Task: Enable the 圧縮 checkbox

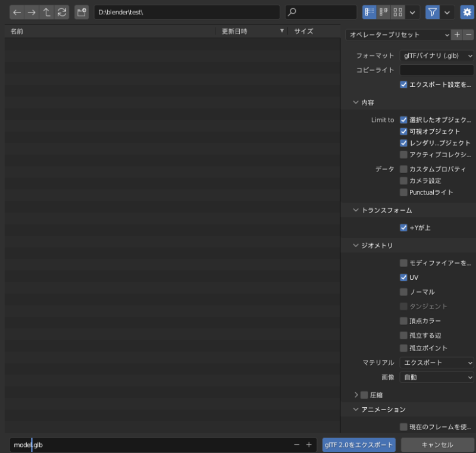Action: click(364, 395)
